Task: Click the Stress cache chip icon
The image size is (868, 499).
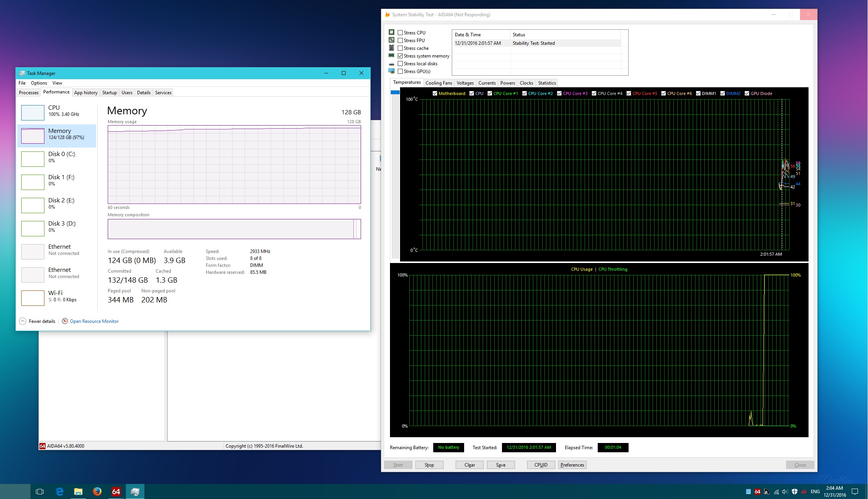Action: point(392,48)
